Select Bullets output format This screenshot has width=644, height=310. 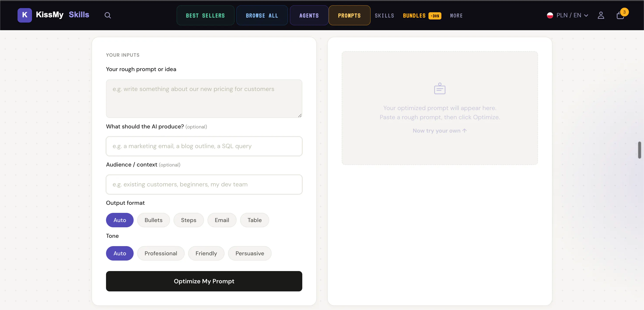(154, 220)
